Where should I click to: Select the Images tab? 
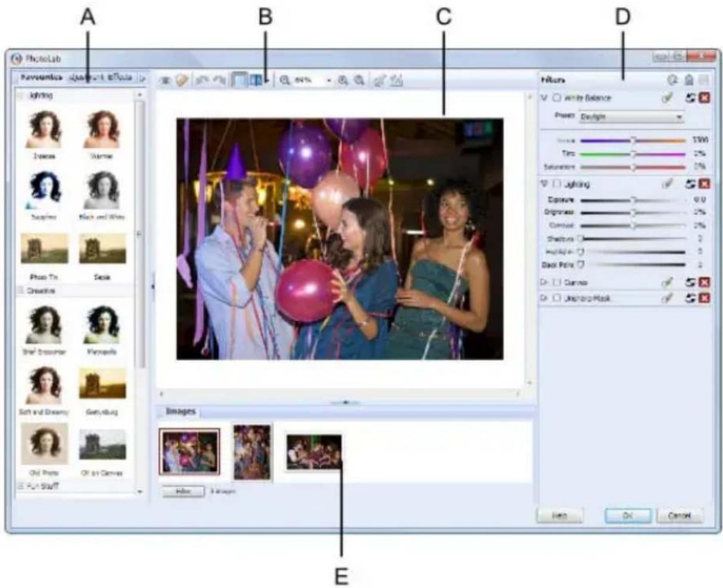tap(180, 412)
